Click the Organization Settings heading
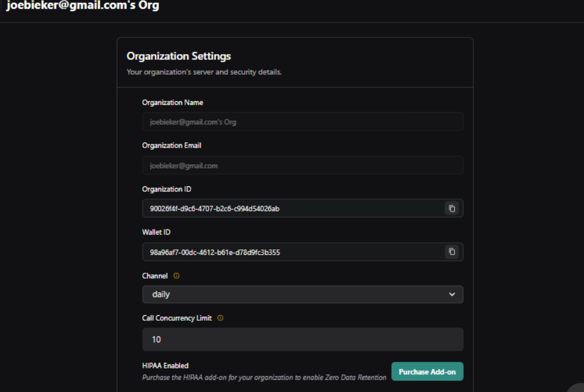The image size is (584, 392). point(179,56)
